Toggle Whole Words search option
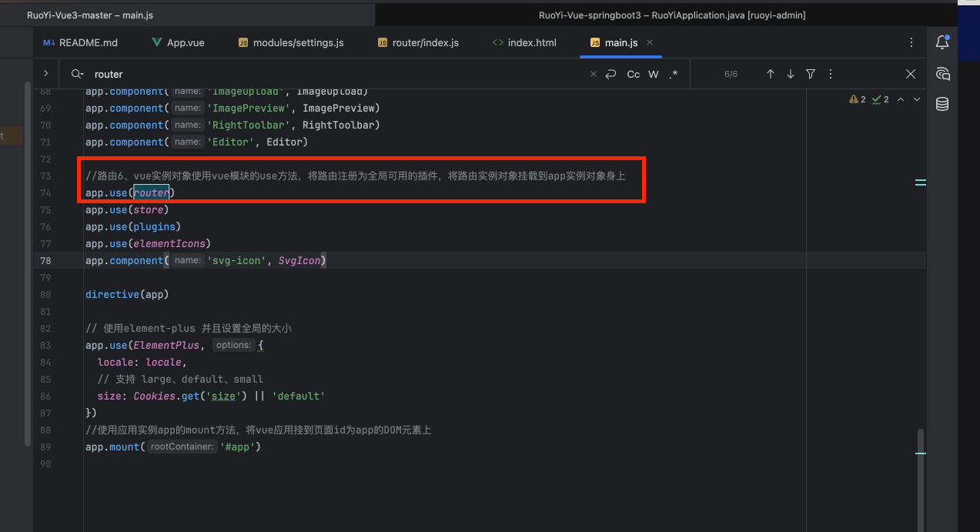 pos(654,74)
